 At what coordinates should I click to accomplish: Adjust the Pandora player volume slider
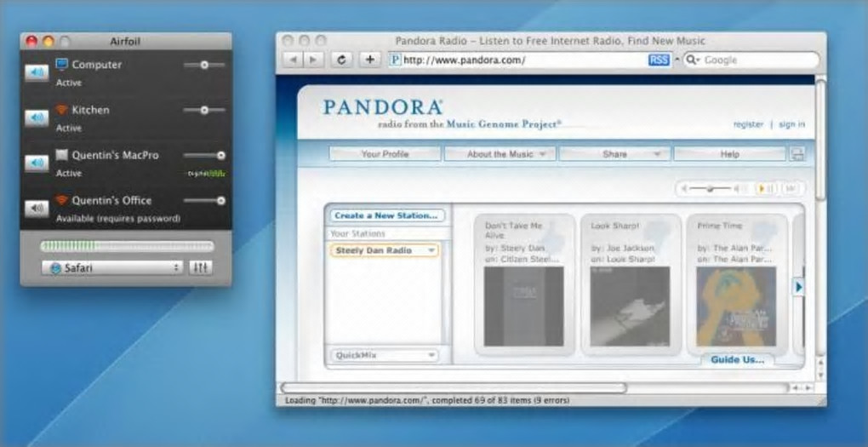[x=711, y=189]
